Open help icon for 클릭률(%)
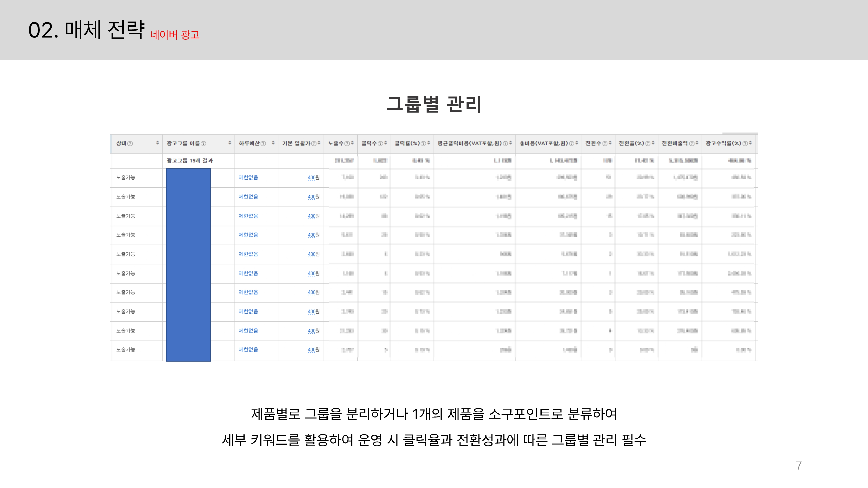868x488 pixels. tap(423, 143)
